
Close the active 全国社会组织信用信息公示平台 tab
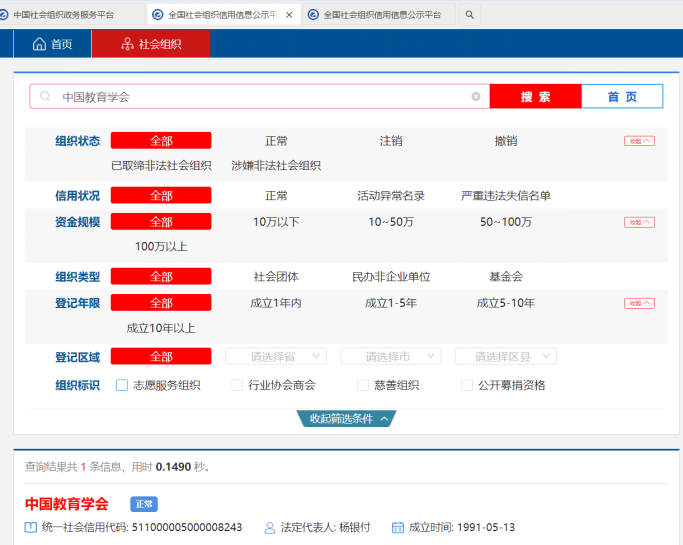pos(290,15)
